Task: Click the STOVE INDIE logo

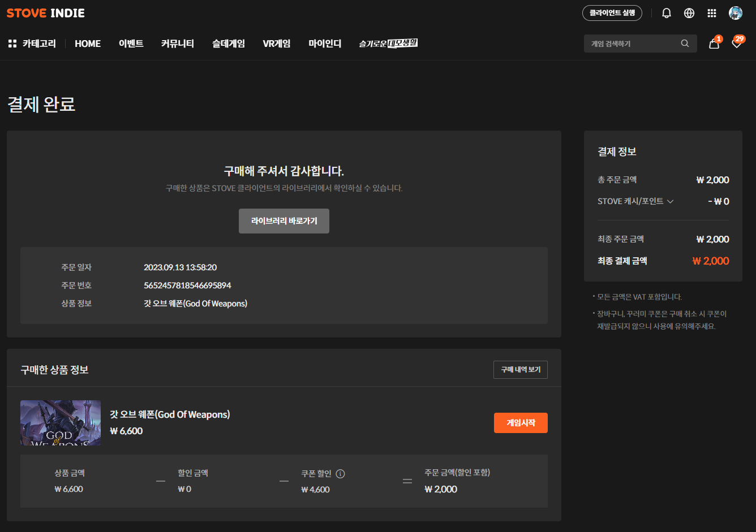Action: pos(46,13)
